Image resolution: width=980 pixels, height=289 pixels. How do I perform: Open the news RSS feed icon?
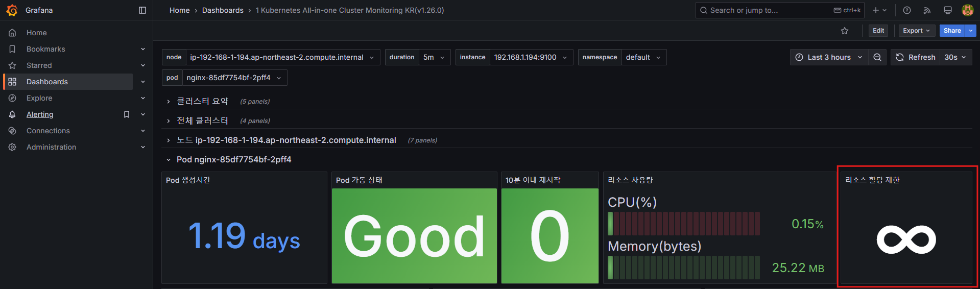927,10
